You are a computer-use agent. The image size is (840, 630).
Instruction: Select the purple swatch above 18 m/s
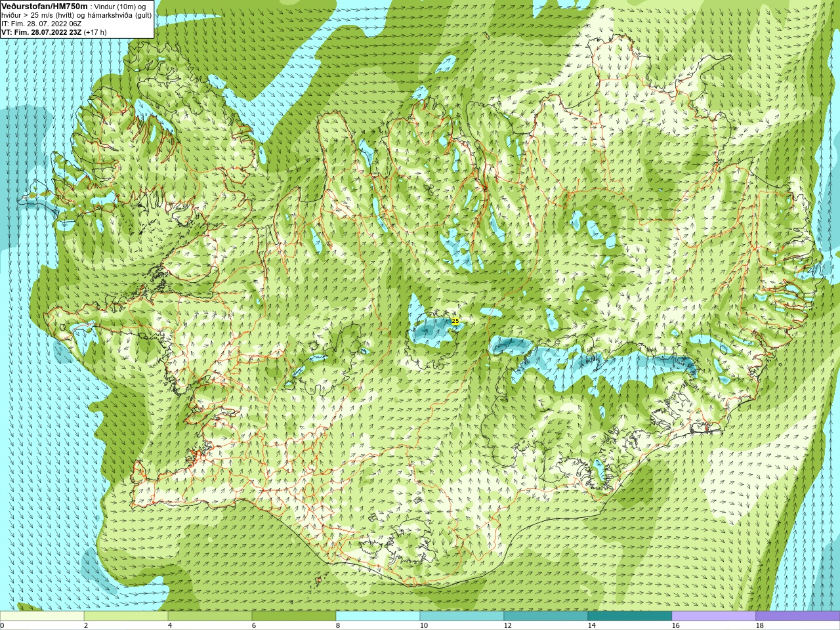pyautogui.click(x=798, y=616)
